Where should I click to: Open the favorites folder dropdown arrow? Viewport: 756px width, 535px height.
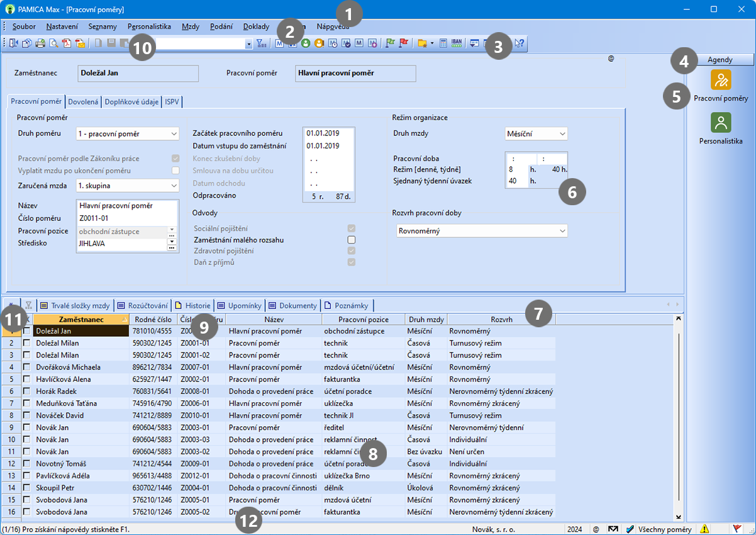coord(432,43)
